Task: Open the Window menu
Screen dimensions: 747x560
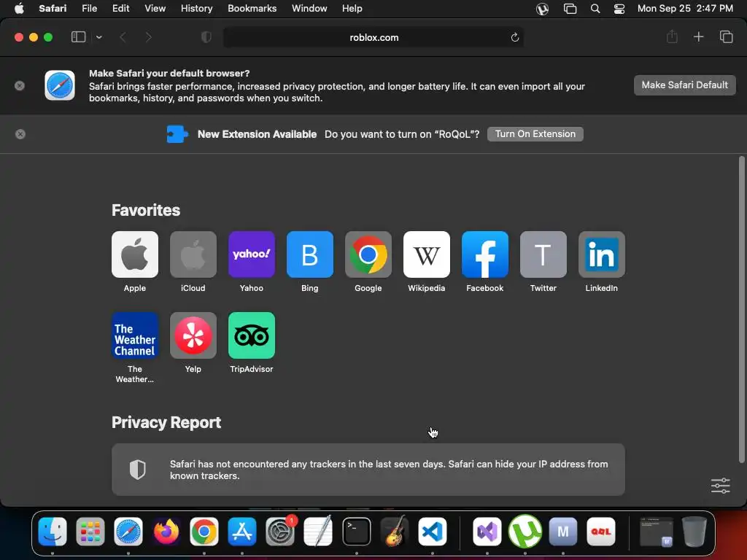Action: [309, 8]
